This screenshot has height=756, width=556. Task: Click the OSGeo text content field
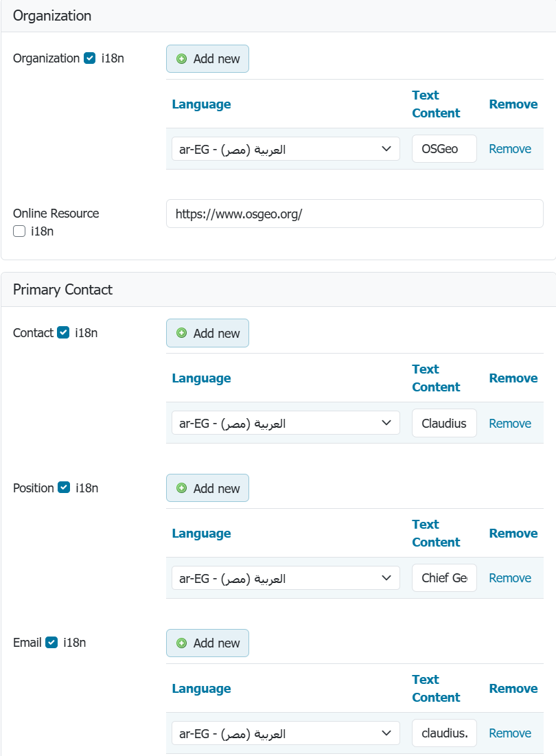[x=444, y=149]
